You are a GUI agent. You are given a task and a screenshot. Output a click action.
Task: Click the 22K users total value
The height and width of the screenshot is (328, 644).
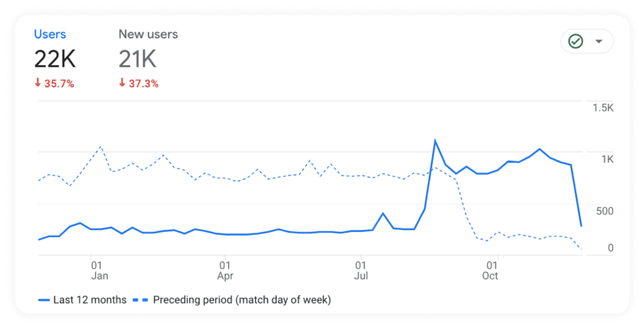(x=55, y=60)
